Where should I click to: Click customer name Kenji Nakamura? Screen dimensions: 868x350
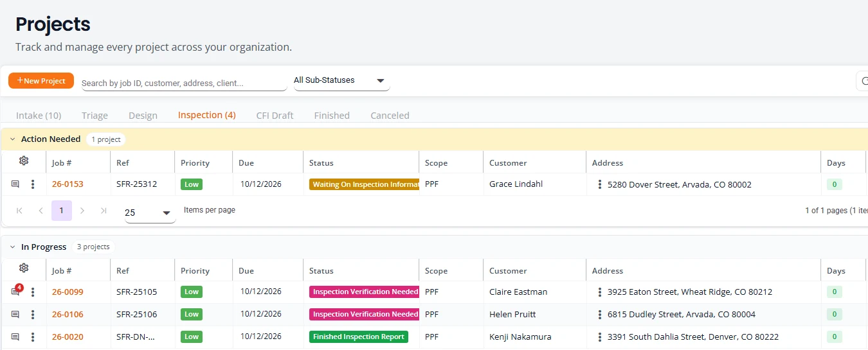520,337
